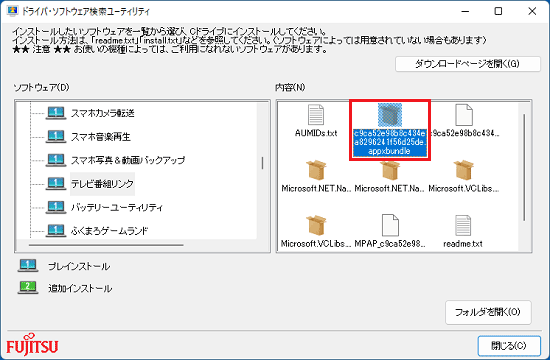Select テレビ番組リンク in software tree
Image resolution: width=550 pixels, height=360 pixels.
tap(102, 184)
